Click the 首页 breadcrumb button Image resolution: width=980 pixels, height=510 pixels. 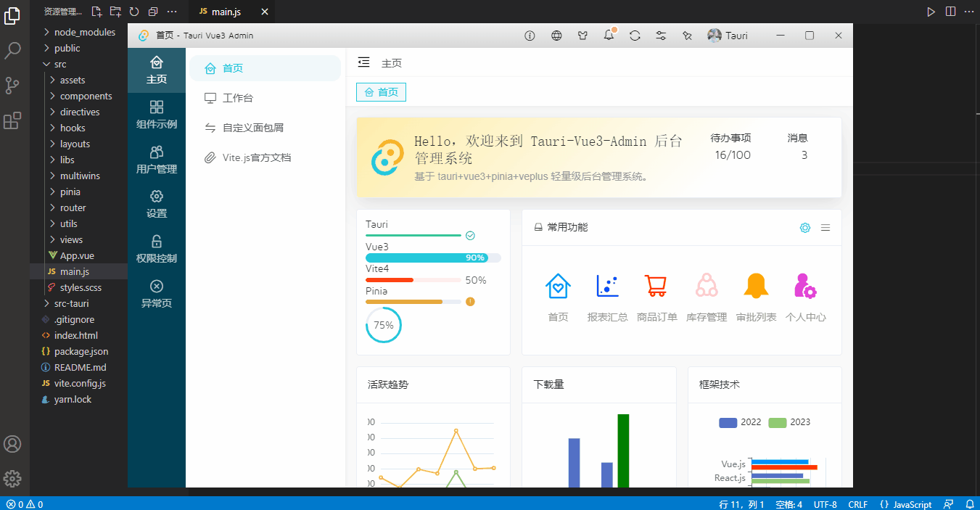click(381, 92)
